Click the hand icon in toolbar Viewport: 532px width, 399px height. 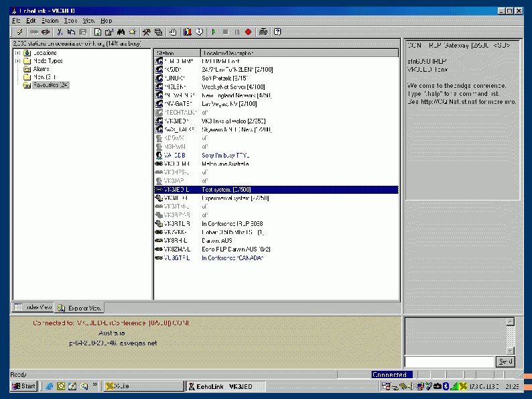[x=172, y=32]
